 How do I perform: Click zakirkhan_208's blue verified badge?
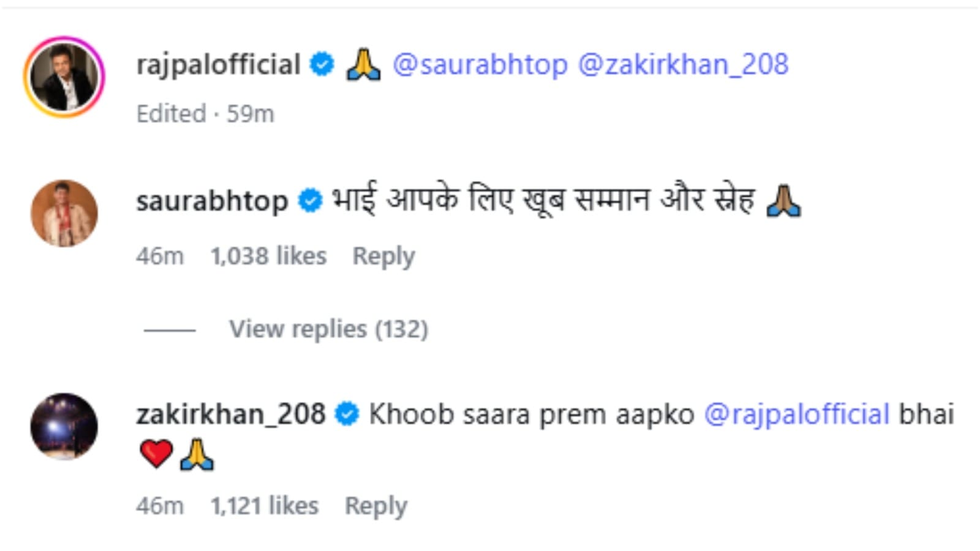click(347, 414)
